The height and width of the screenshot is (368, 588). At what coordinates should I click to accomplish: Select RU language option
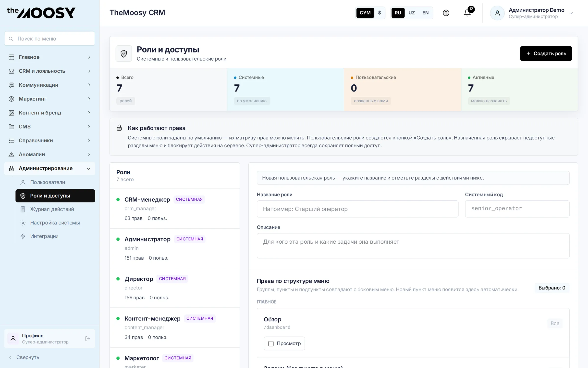[x=398, y=13]
